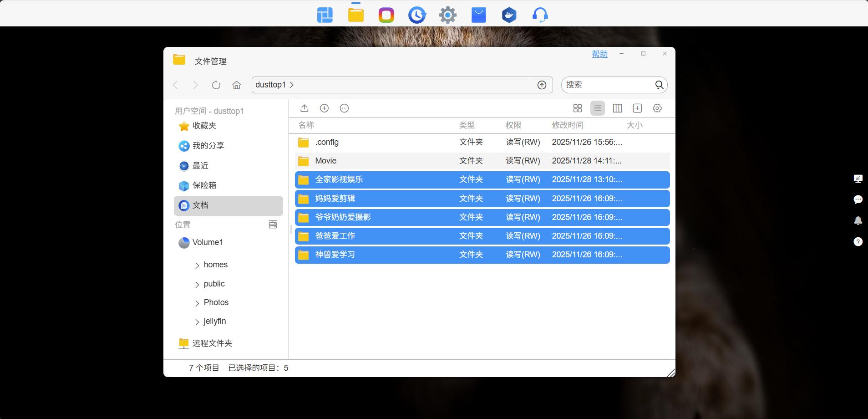
Task: Launch the colorful square app in dock
Action: click(386, 15)
